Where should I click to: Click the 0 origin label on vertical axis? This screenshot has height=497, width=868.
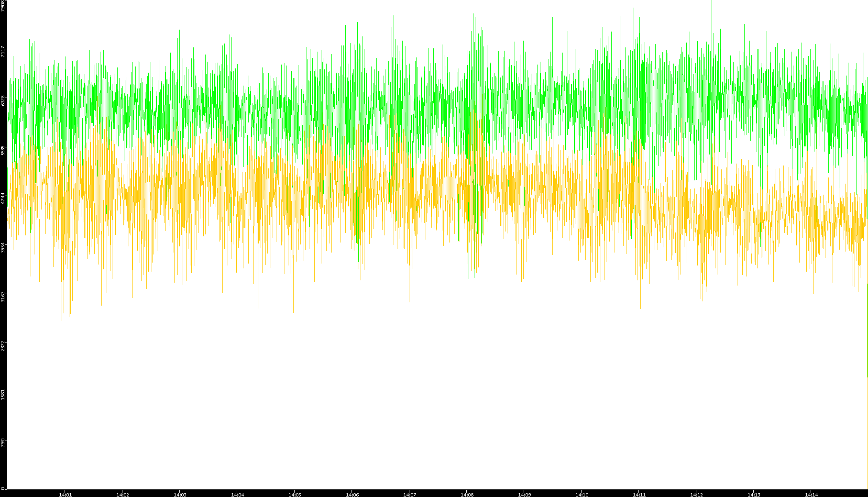coord(2,488)
